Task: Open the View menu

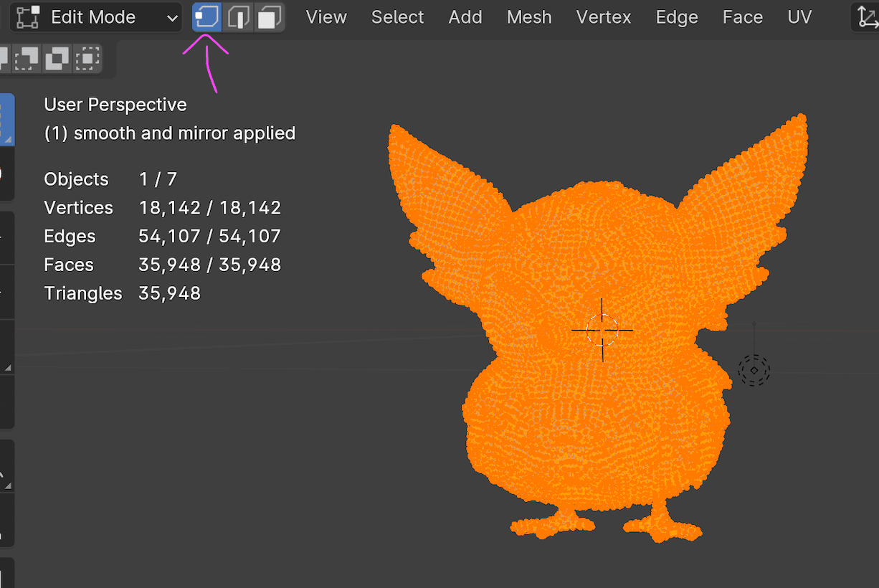Action: tap(326, 17)
